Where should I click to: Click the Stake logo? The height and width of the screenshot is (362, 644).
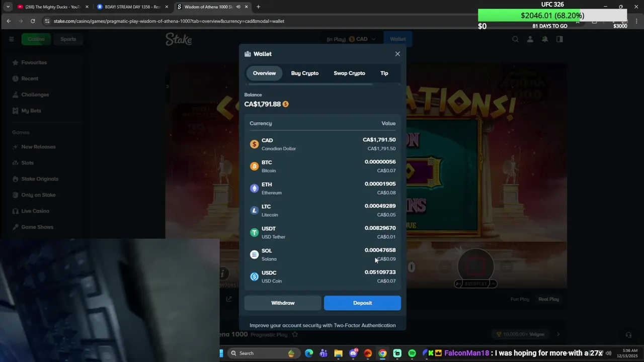[179, 39]
